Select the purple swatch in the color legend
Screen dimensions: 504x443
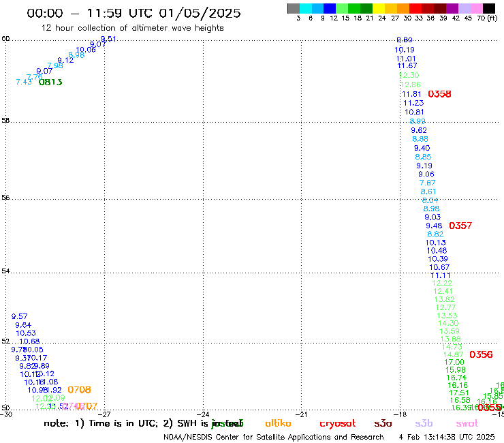(452, 8)
